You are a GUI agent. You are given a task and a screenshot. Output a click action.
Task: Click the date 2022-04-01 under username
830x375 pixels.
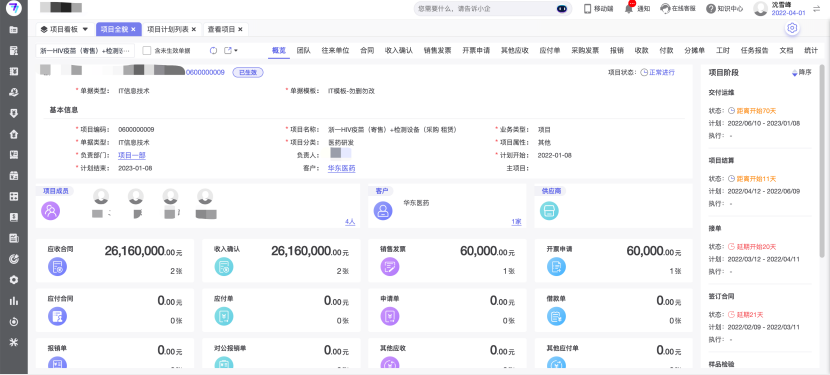pyautogui.click(x=788, y=13)
